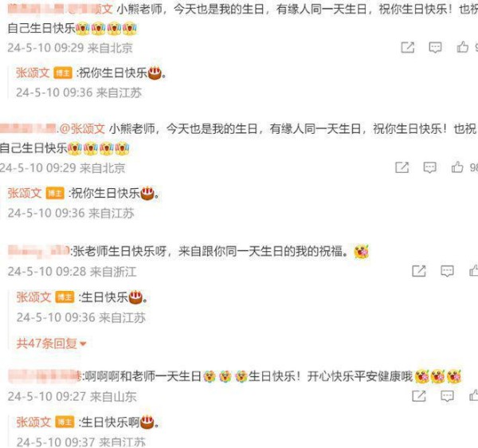This screenshot has height=448, width=478.
Task: Like the Zhejiang 09:28 comment
Action: pos(474,270)
